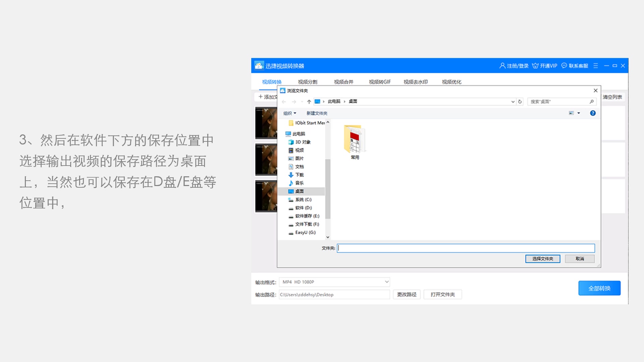
Task: Open the 常用 folder icon
Action: coord(355,139)
